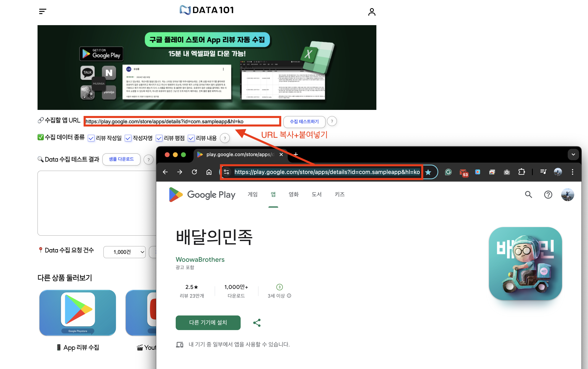Click the browser home icon
Viewport: 588px width, 369px height.
209,172
